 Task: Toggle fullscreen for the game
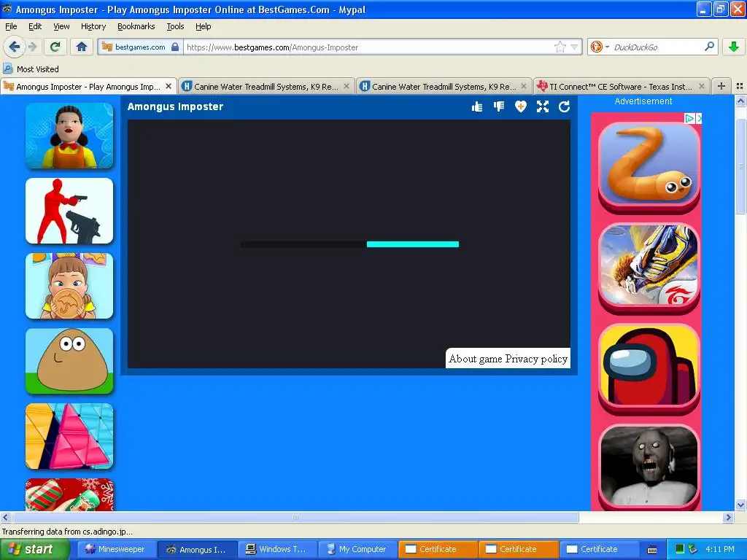(x=543, y=106)
